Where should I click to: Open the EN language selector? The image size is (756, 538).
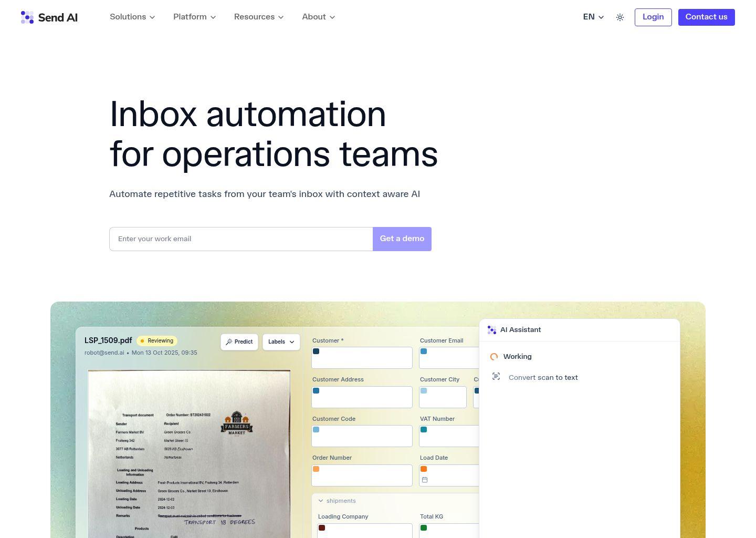(593, 17)
